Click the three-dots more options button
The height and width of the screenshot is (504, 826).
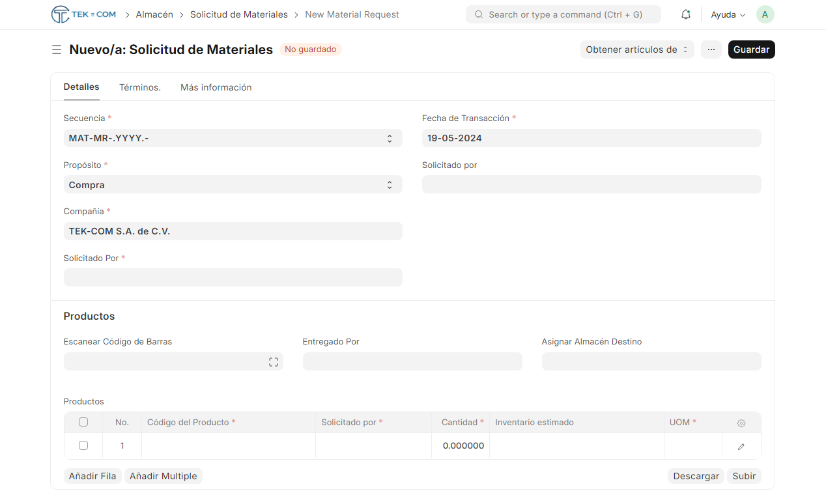click(711, 49)
